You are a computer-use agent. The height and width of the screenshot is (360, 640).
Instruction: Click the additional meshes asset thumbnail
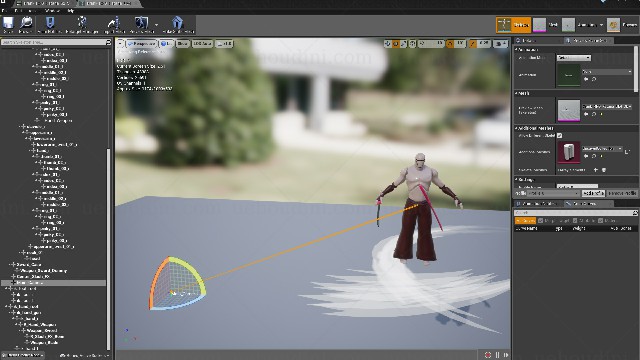569,152
